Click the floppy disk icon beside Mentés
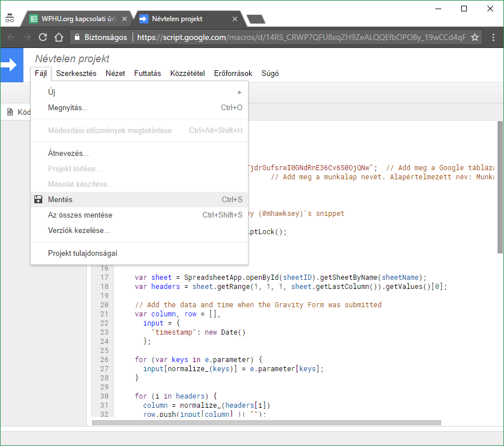504x446 pixels. point(38,199)
